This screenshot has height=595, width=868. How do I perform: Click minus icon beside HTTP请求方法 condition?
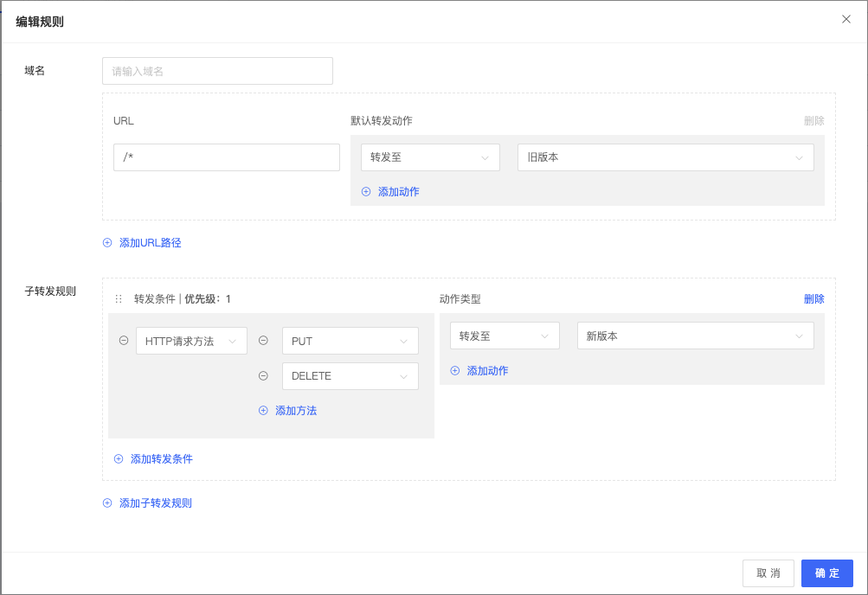pos(124,341)
